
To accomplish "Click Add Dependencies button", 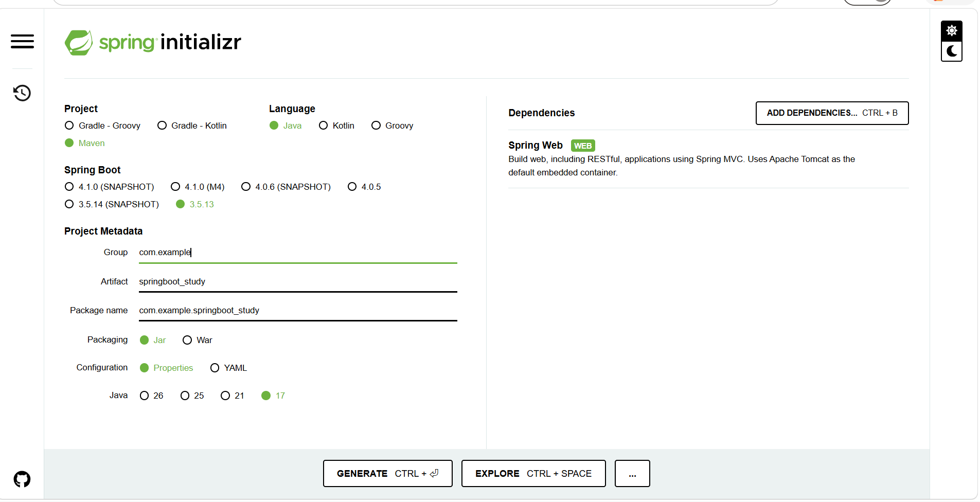I will click(832, 113).
